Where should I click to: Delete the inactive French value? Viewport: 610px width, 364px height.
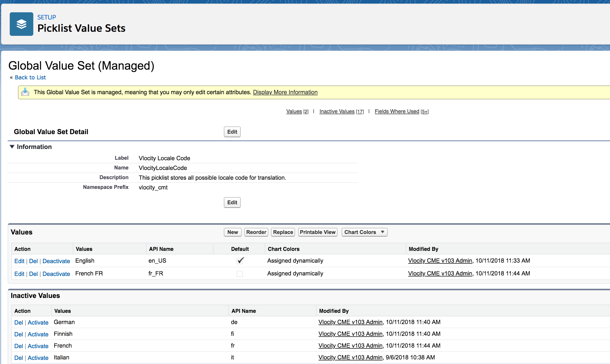point(18,346)
